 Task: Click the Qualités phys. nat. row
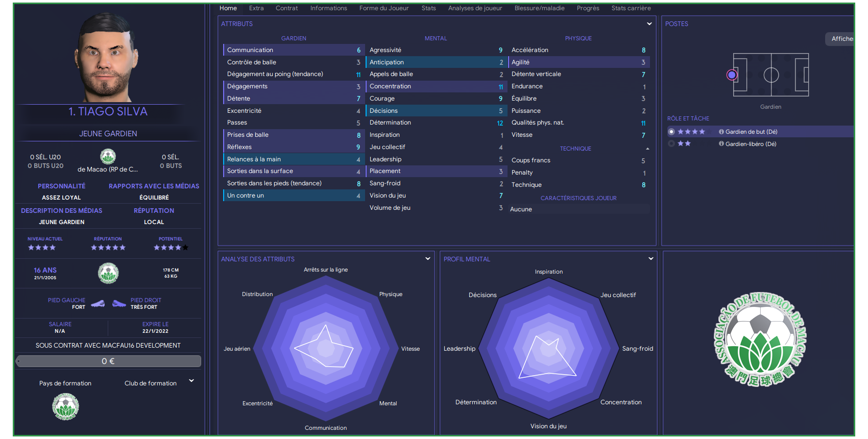pos(579,123)
